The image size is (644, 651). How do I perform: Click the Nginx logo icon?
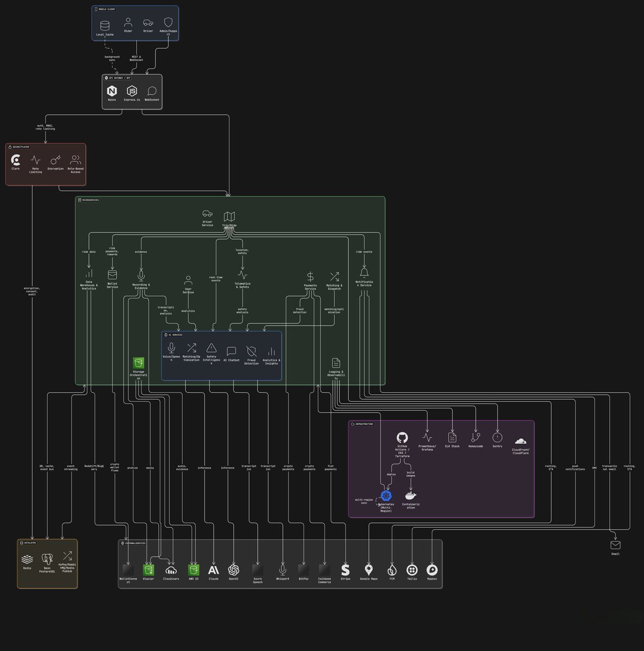tap(112, 91)
